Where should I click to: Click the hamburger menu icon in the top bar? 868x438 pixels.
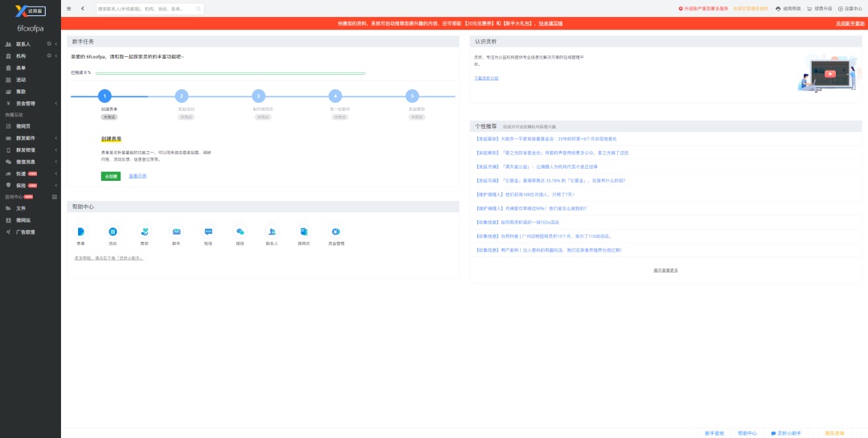click(68, 8)
